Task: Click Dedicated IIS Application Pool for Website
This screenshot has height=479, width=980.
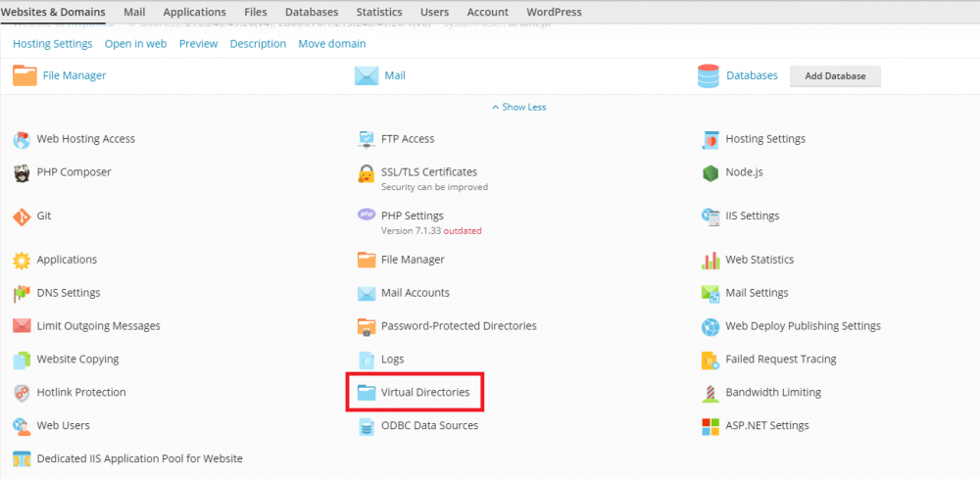Action: click(139, 458)
